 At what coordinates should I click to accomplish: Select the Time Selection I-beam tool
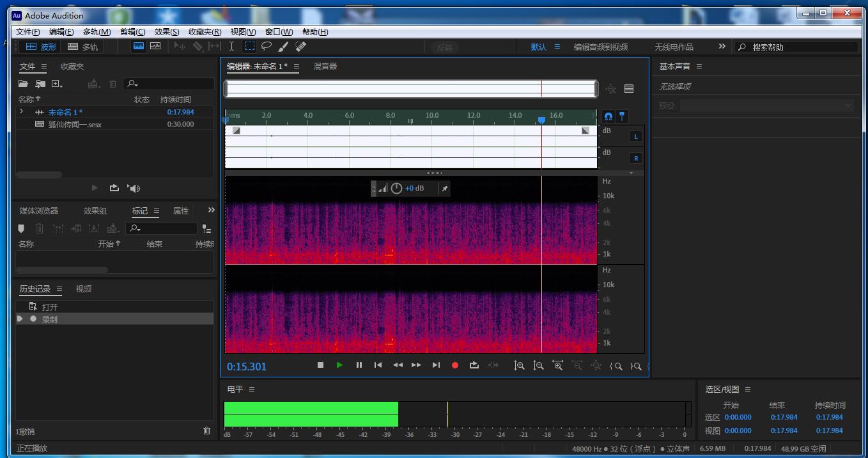tap(232, 46)
